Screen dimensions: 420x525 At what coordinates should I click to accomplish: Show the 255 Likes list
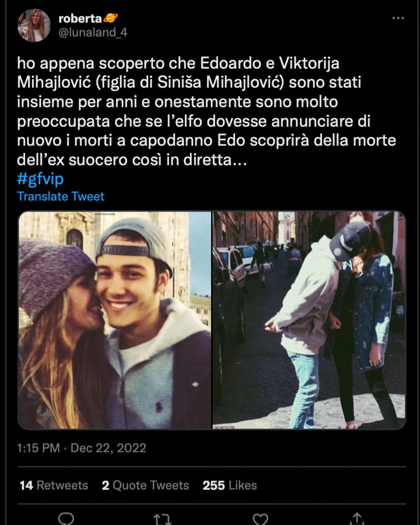pyautogui.click(x=230, y=485)
